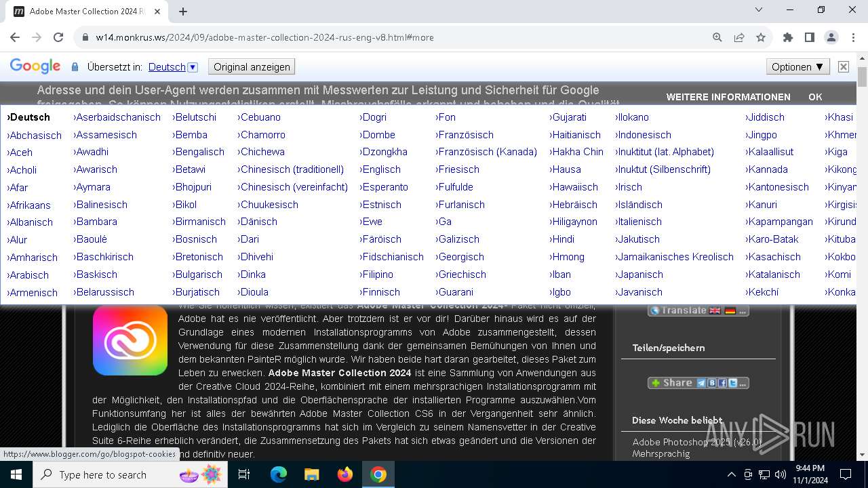Image resolution: width=868 pixels, height=488 pixels.
Task: Click Original anzeigen button
Action: pos(252,66)
